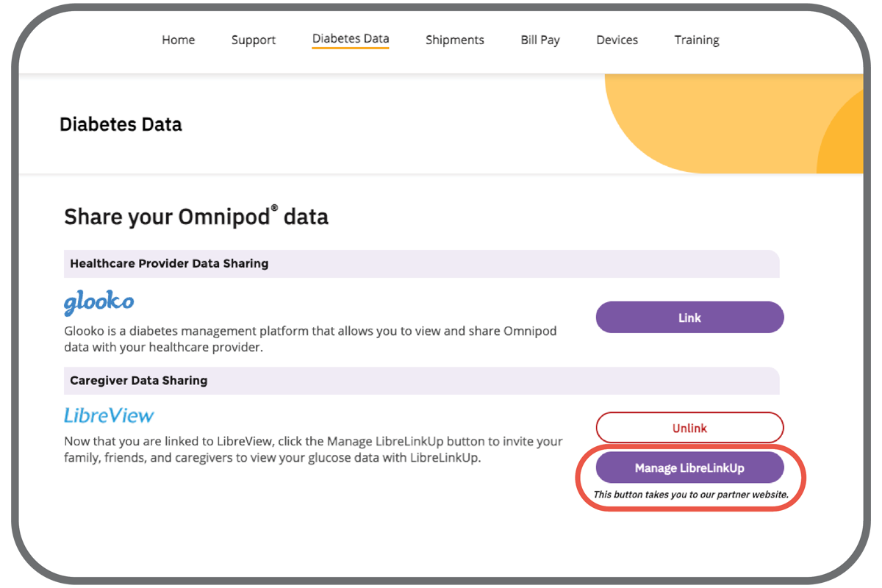The width and height of the screenshot is (882, 588).
Task: Click the LibreView logo
Action: 109,415
